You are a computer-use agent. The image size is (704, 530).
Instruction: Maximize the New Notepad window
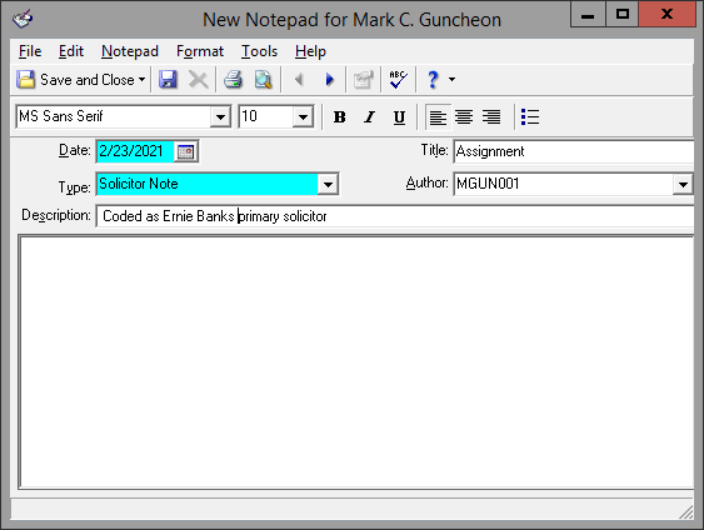pyautogui.click(x=622, y=14)
